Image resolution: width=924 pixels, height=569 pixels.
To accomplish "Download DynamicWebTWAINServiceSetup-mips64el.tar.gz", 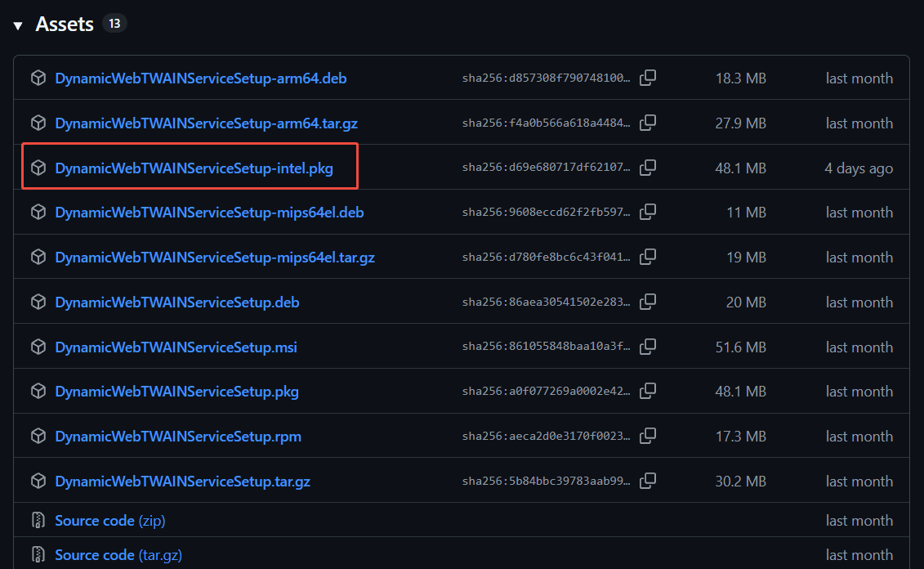I will [x=215, y=258].
